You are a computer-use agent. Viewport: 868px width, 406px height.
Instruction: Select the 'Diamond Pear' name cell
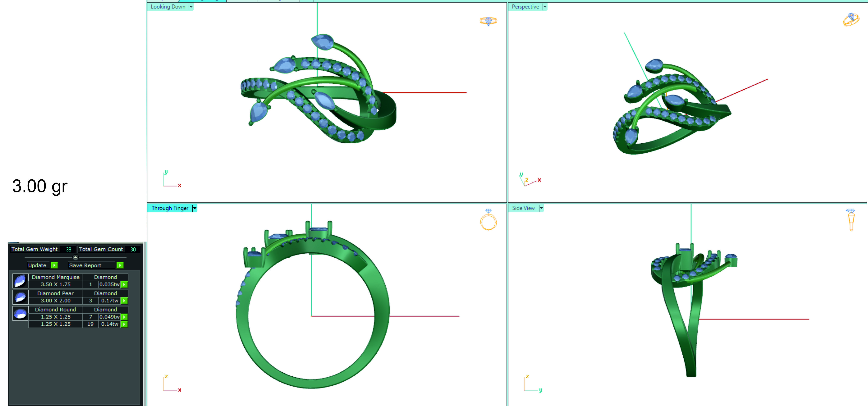pos(56,293)
